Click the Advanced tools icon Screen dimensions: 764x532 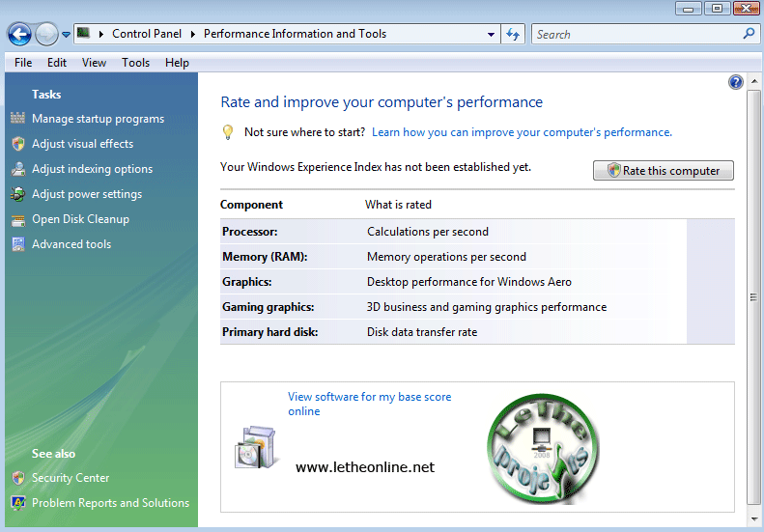coord(17,244)
